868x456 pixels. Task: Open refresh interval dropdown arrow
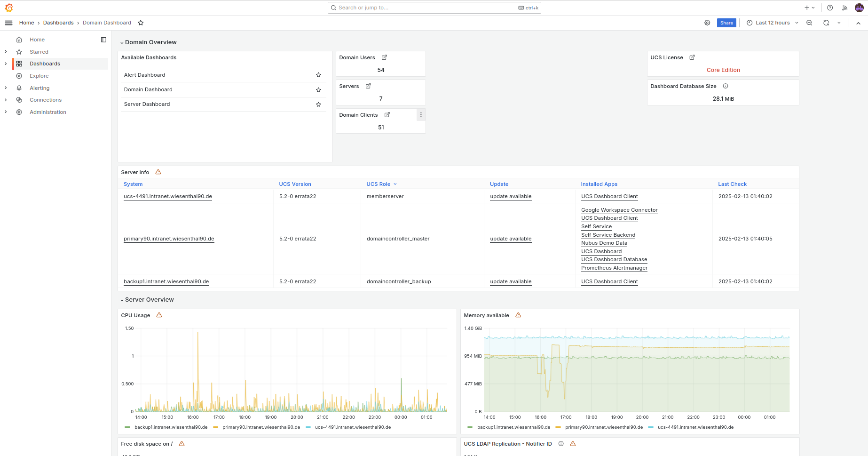(x=839, y=23)
